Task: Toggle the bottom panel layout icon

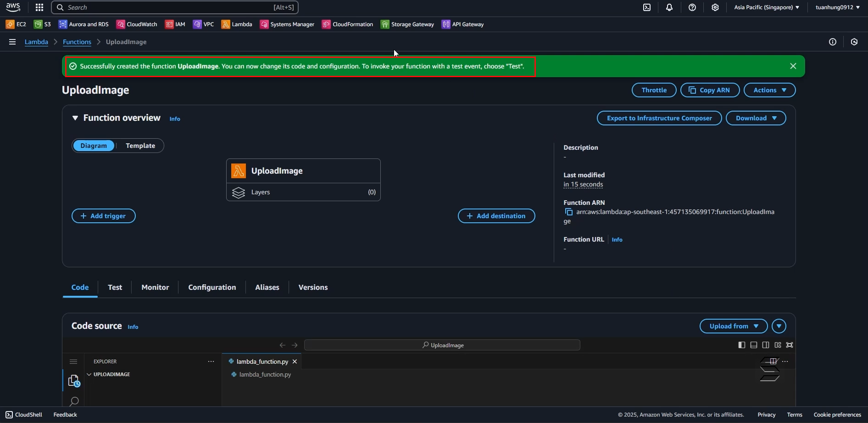Action: pyautogui.click(x=754, y=345)
